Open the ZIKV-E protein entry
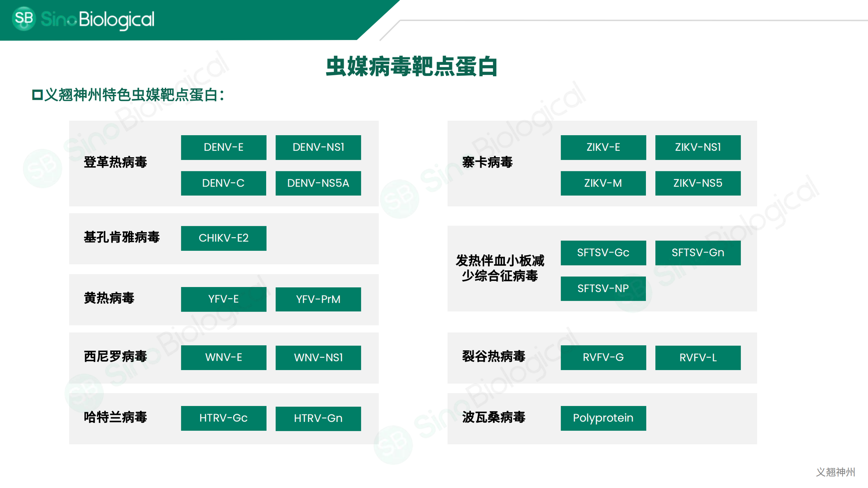The height and width of the screenshot is (488, 868). [x=603, y=147]
